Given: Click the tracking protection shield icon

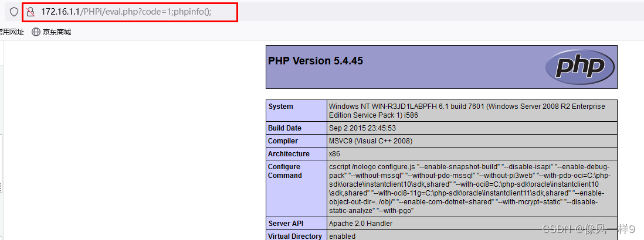Looking at the screenshot, I should click(x=14, y=12).
